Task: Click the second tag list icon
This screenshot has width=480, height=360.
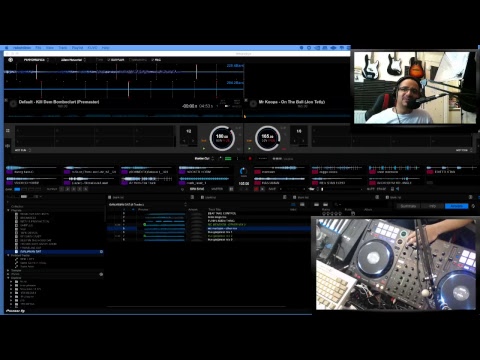Action: [202, 197]
